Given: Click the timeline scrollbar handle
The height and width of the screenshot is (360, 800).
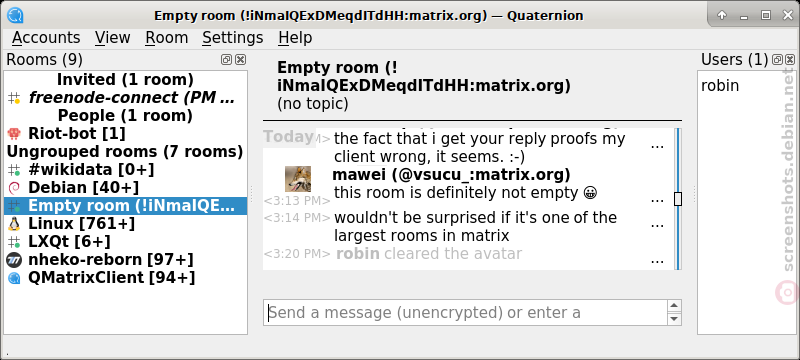Looking at the screenshot, I should 678,199.
